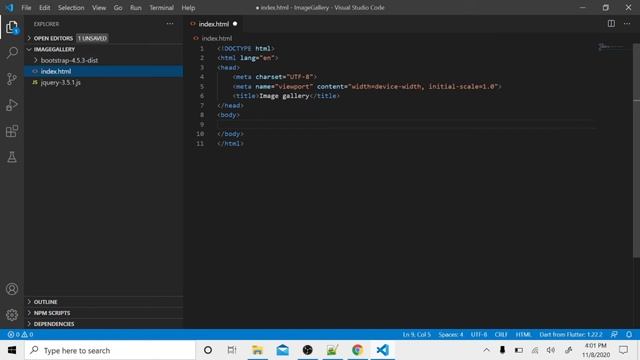Screen dimensions: 640x360
Task: Click the Visual Studio Code taskbar icon
Action: pyautogui.click(x=383, y=350)
